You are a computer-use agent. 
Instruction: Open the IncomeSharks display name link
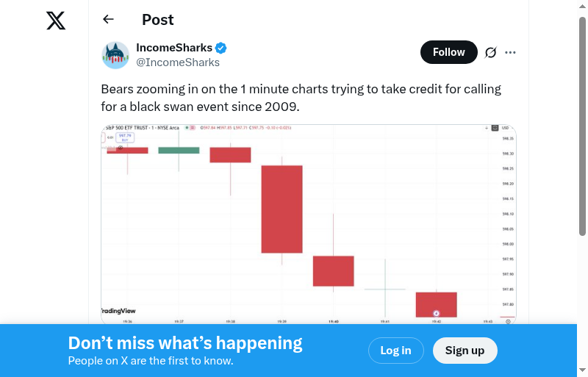pyautogui.click(x=174, y=48)
